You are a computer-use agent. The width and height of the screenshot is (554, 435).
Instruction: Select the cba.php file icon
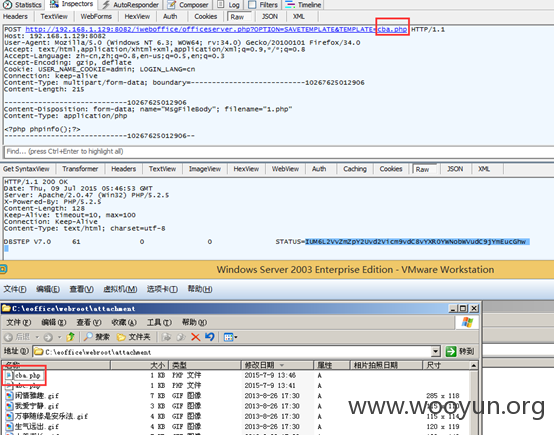(x=8, y=375)
